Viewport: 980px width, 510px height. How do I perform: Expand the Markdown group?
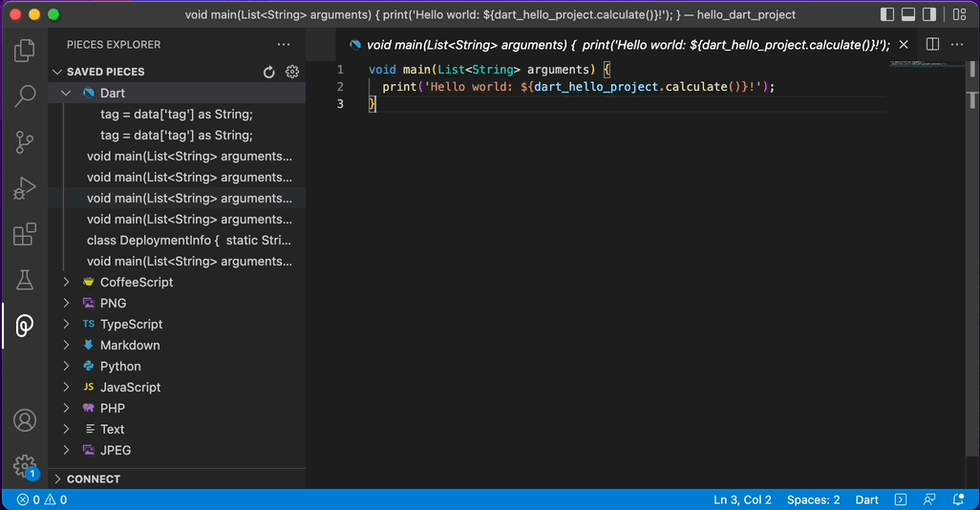coord(66,346)
